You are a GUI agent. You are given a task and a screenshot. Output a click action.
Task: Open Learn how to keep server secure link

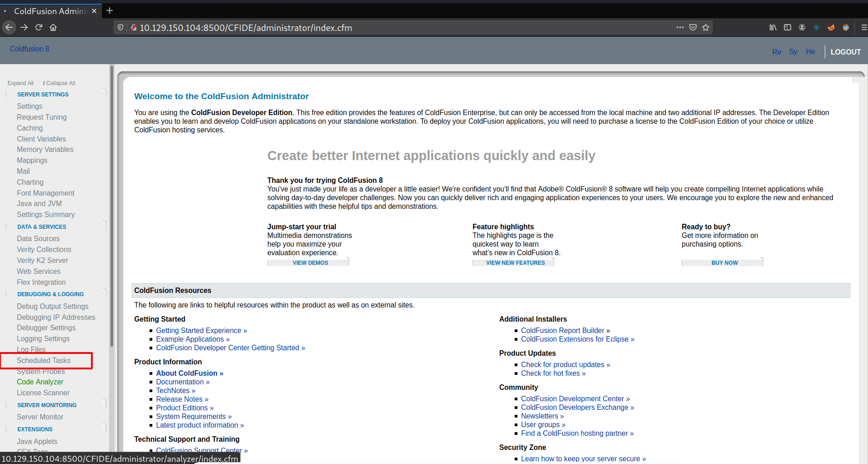click(x=583, y=459)
